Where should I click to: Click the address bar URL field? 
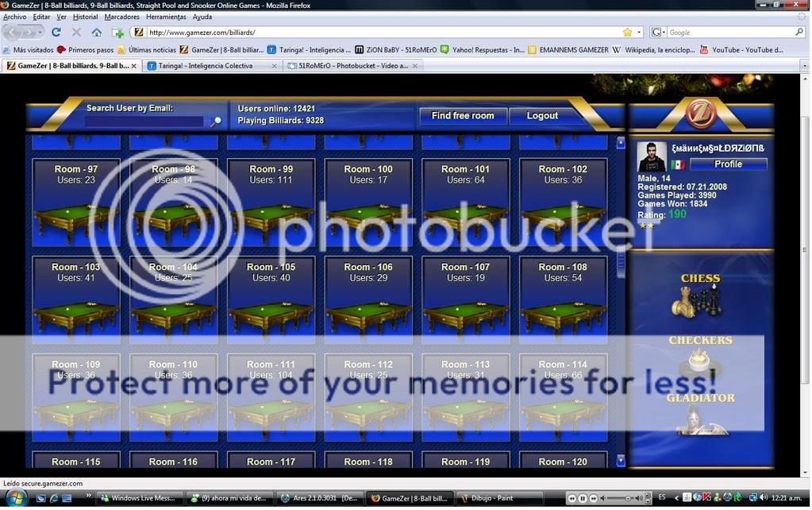coord(383,32)
